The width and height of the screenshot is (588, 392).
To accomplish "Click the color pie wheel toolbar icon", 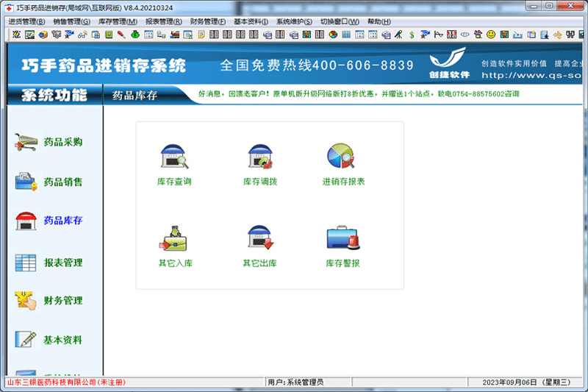I will (333, 35).
